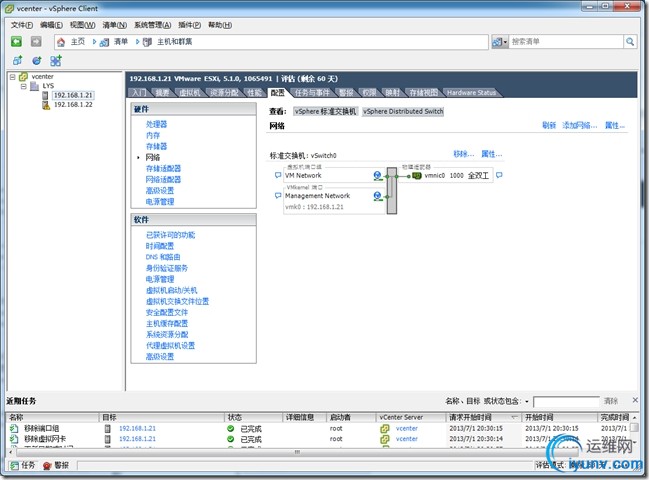Viewport: 649px width, 480px height.
Task: Click VM Network port group globe icon
Action: (x=377, y=176)
